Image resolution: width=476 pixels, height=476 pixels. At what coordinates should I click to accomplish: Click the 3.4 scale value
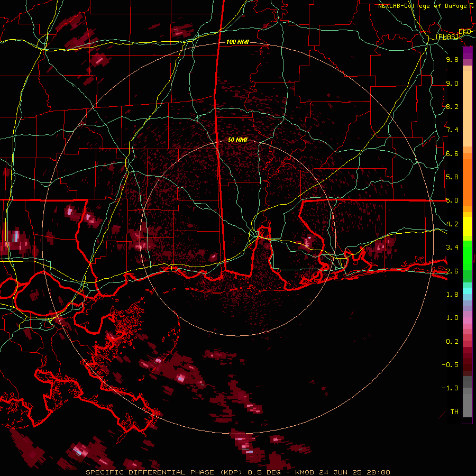[452, 248]
